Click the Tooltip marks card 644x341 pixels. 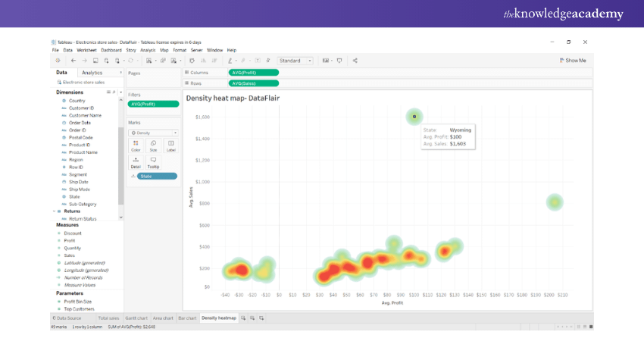153,163
